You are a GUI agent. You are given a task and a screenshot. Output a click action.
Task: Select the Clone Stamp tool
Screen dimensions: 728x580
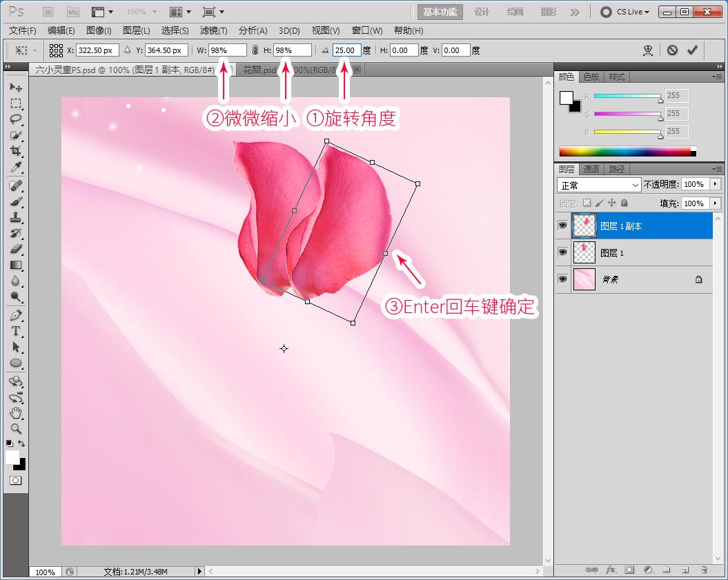tap(16, 217)
